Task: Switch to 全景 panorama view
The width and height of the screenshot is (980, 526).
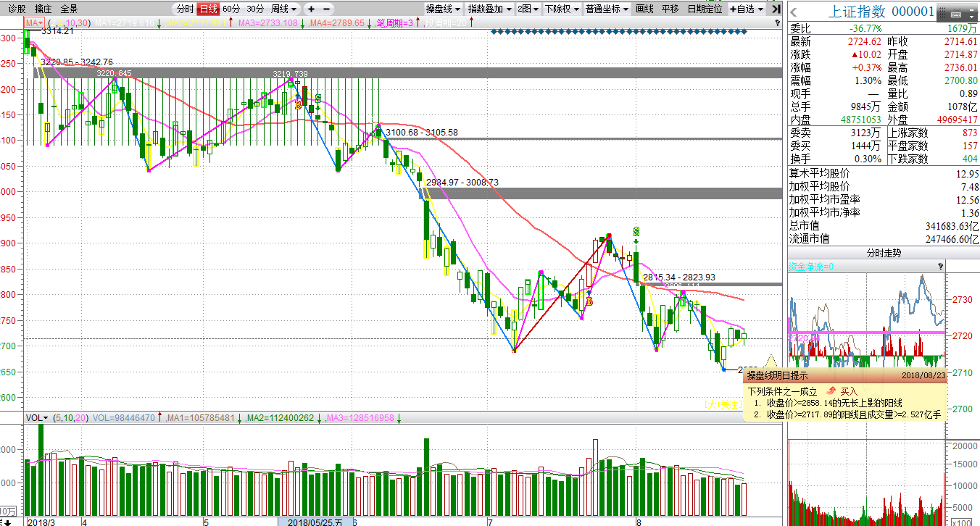Action: click(x=69, y=9)
